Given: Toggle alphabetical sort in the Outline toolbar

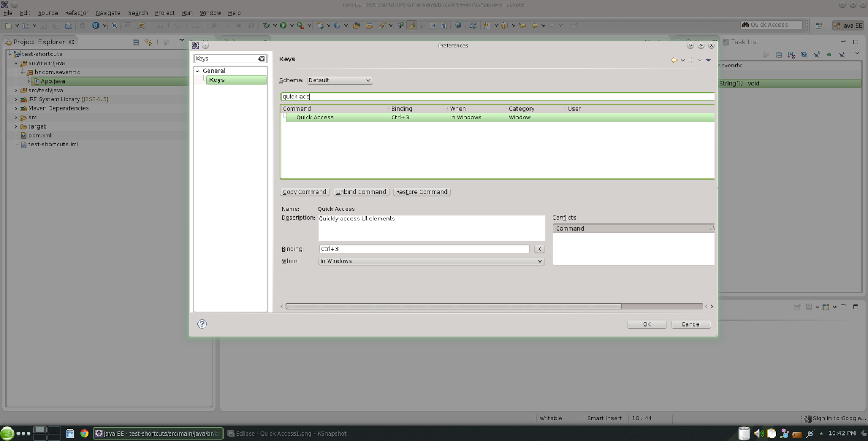Looking at the screenshot, I should click(x=791, y=55).
